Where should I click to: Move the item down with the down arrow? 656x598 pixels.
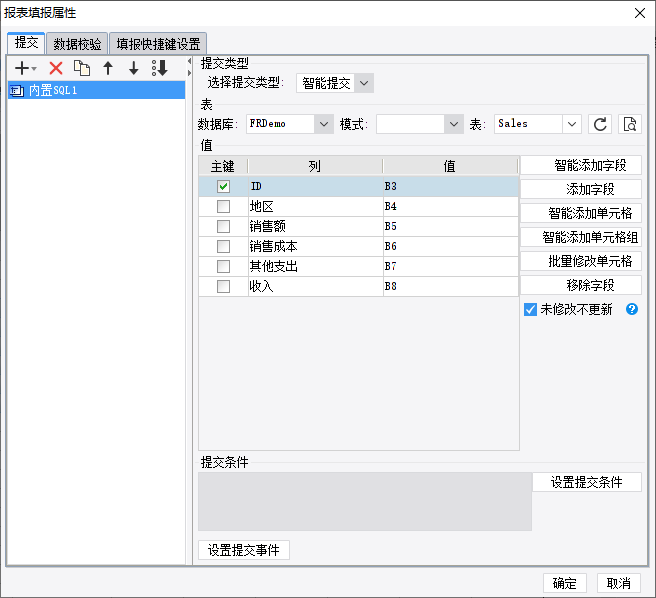(x=133, y=68)
